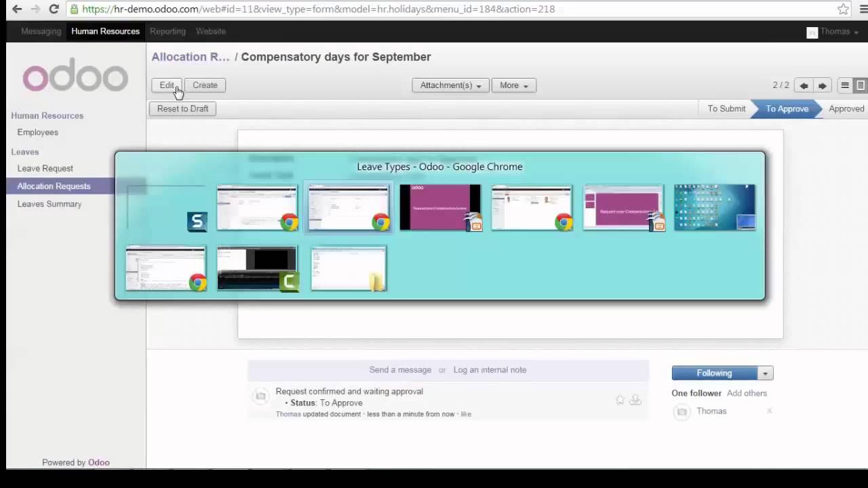Reload the page with the refresh icon

coord(54,9)
